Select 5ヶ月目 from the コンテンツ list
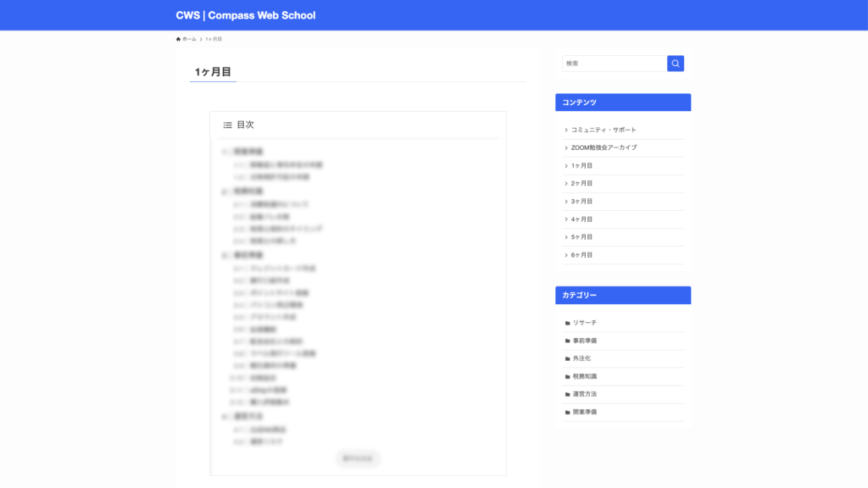This screenshot has width=868, height=488. pyautogui.click(x=581, y=237)
